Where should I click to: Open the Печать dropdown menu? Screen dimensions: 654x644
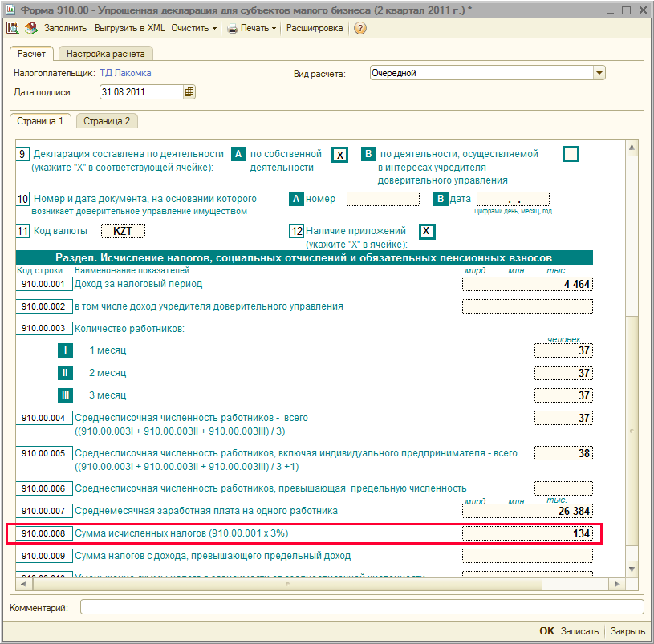274,28
